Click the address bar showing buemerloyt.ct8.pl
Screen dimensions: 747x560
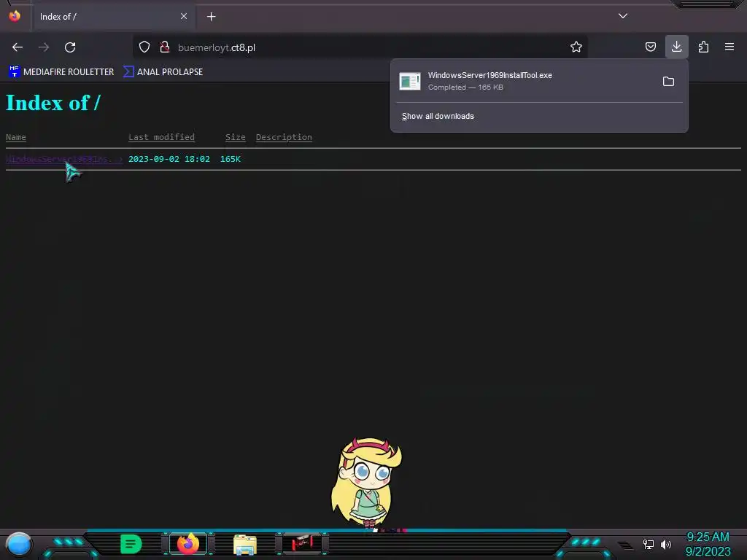pyautogui.click(x=360, y=47)
